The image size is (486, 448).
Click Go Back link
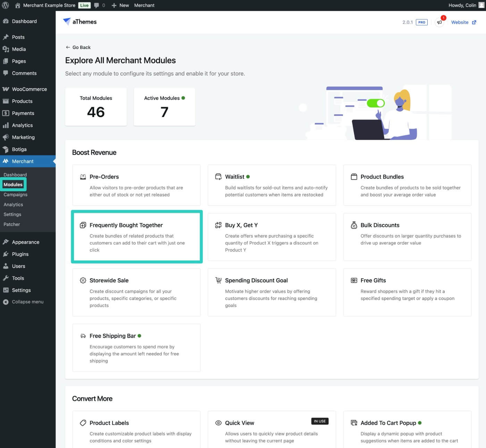click(78, 47)
